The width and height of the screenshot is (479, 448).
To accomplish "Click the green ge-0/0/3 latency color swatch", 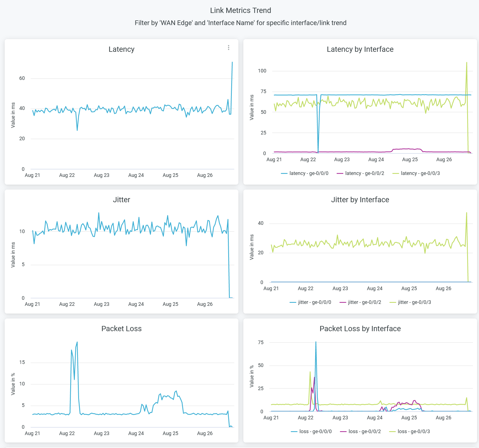I will point(396,174).
